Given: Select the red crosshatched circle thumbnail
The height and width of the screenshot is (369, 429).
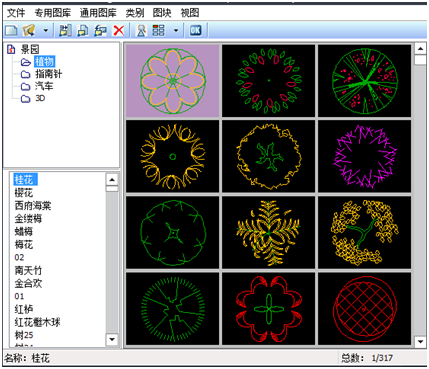Looking at the screenshot, I should tap(365, 309).
